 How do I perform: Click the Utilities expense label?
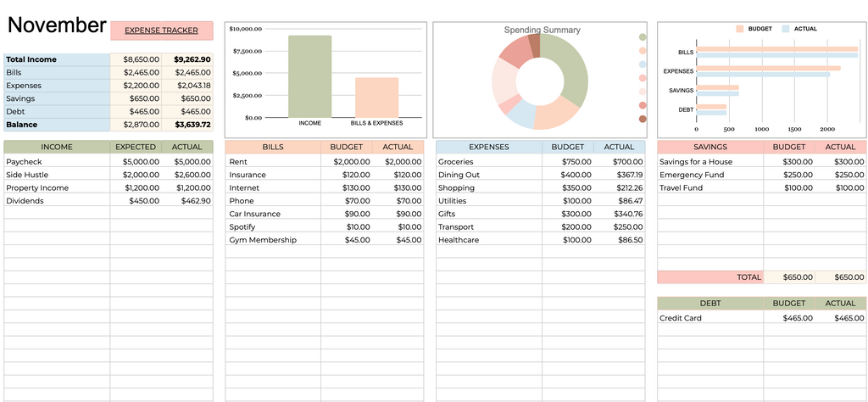pyautogui.click(x=453, y=200)
